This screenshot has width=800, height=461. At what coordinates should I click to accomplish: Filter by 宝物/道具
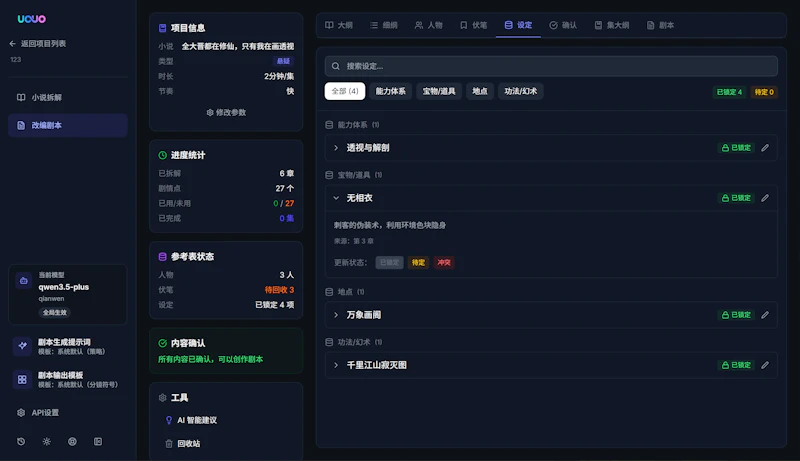click(x=439, y=91)
